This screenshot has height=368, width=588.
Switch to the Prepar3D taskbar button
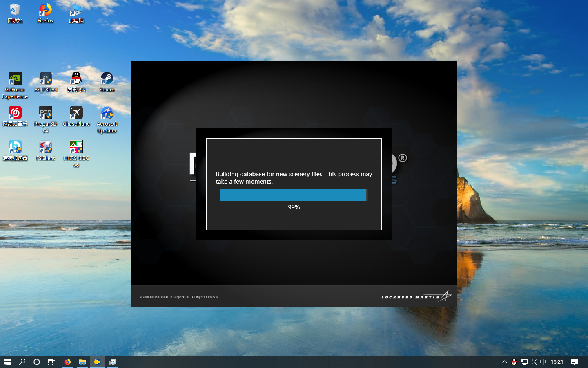tap(98, 362)
